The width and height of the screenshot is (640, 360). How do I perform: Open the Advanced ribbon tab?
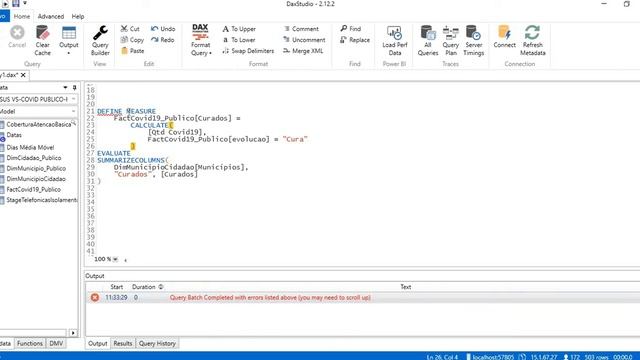(x=51, y=16)
